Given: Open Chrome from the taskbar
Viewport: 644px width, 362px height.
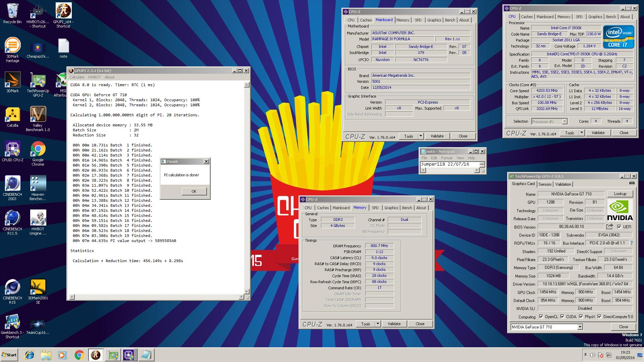Looking at the screenshot, I should pyautogui.click(x=79, y=355).
